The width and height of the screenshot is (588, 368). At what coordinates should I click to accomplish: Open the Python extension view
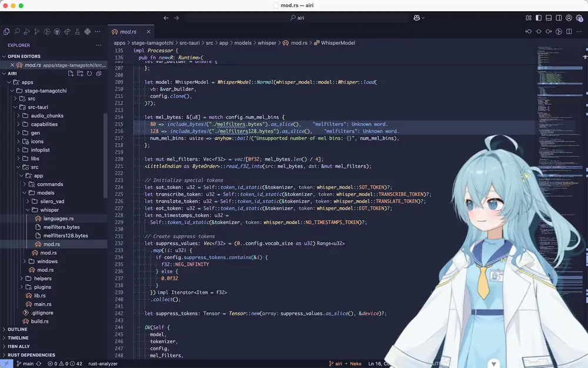tap(87, 32)
